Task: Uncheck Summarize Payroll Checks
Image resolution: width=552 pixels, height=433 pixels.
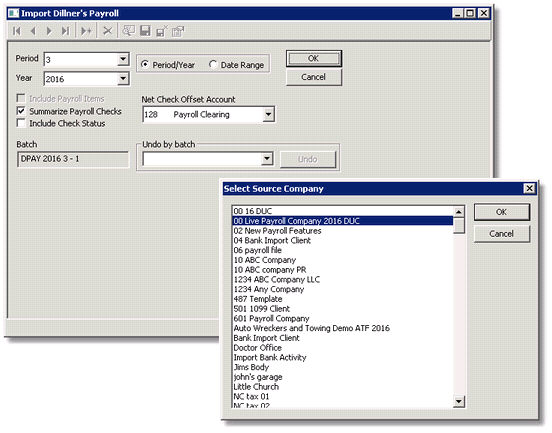Action: pyautogui.click(x=21, y=111)
